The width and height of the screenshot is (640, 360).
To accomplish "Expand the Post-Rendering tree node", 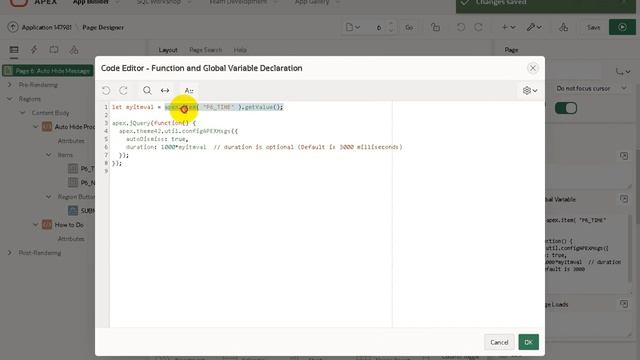I will pyautogui.click(x=10, y=253).
